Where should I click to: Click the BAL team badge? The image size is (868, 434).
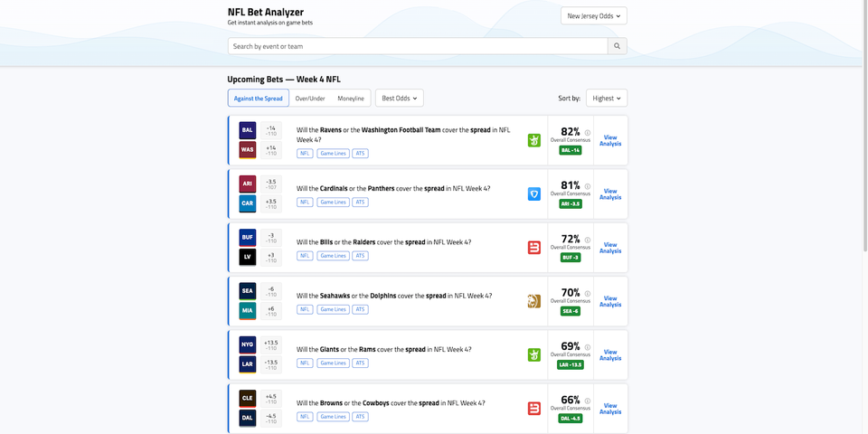coord(248,130)
